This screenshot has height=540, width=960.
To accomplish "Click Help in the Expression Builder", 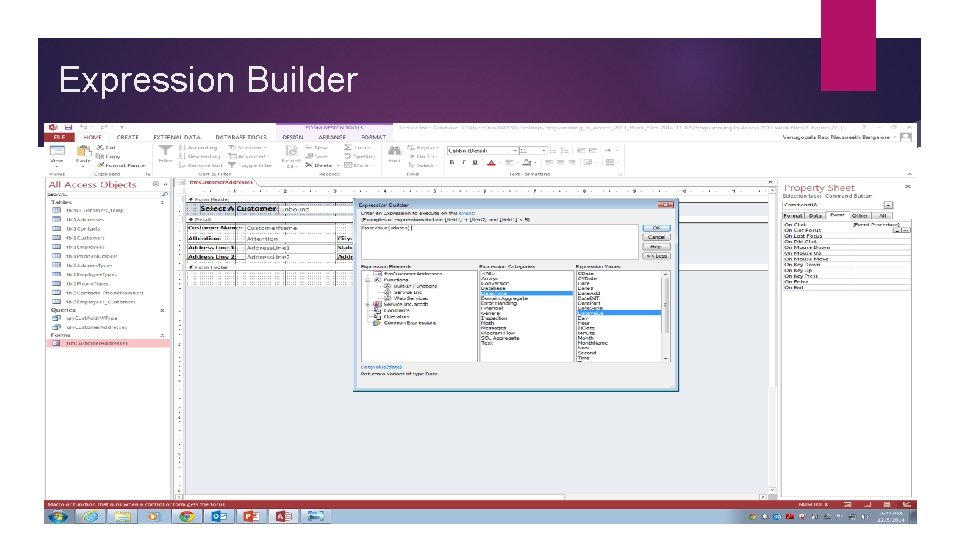I will click(x=656, y=247).
